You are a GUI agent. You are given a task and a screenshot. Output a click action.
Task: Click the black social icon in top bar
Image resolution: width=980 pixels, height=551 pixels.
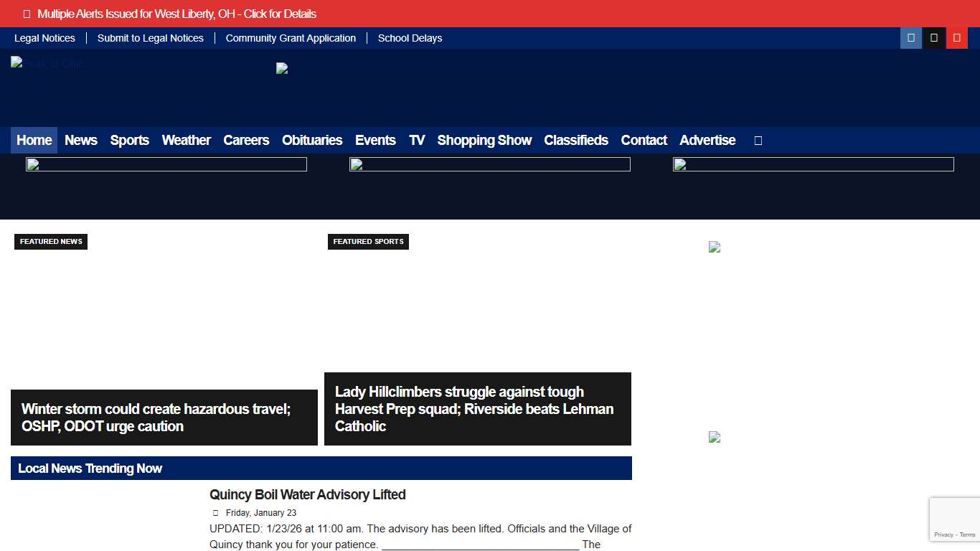click(x=933, y=38)
